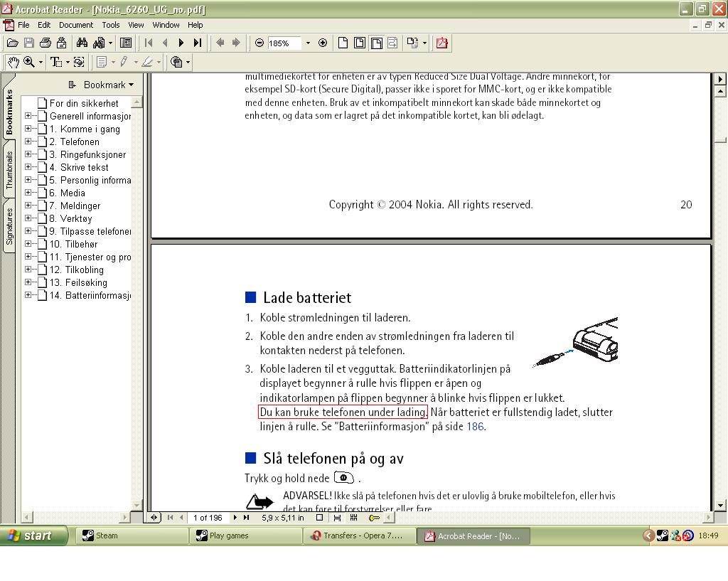The width and height of the screenshot is (728, 581).
Task: Click the rotate view icon
Action: click(412, 43)
